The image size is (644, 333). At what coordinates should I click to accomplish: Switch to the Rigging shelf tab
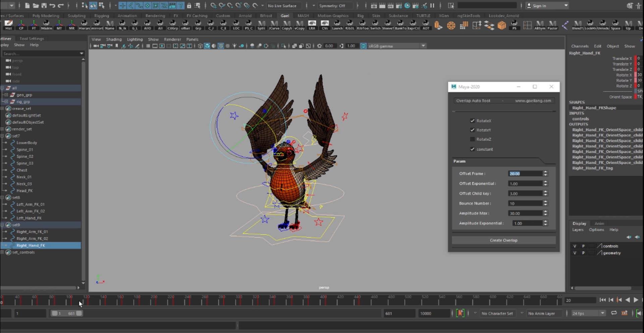pyautogui.click(x=101, y=16)
